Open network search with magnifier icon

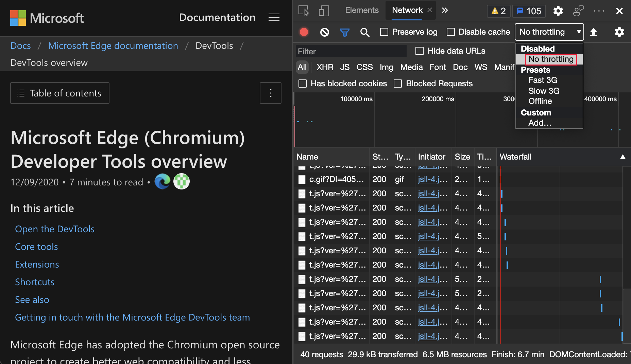pyautogui.click(x=364, y=32)
